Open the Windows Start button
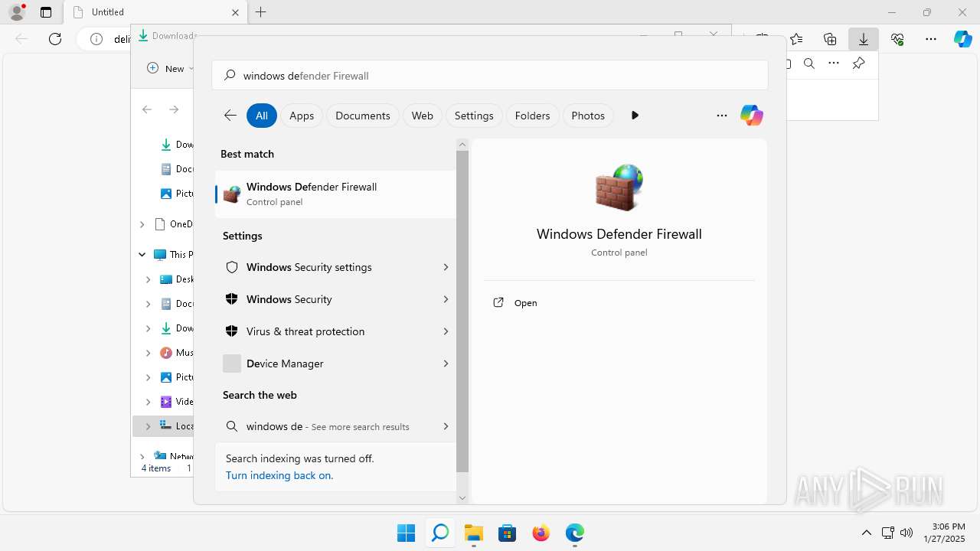980x551 pixels. pos(406,533)
